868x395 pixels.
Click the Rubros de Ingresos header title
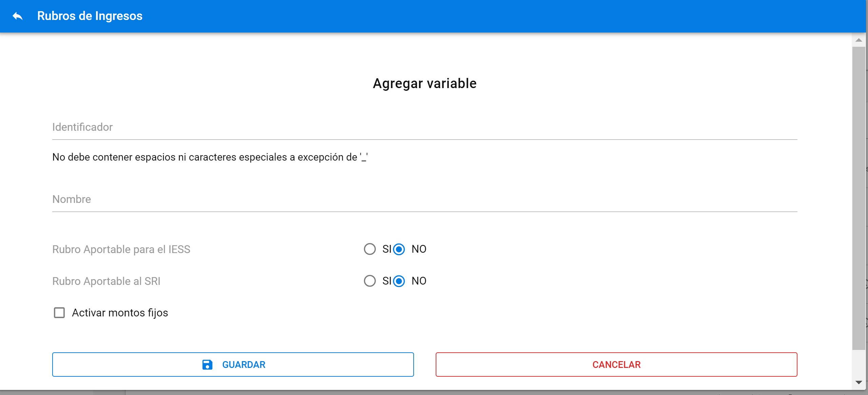(x=90, y=16)
